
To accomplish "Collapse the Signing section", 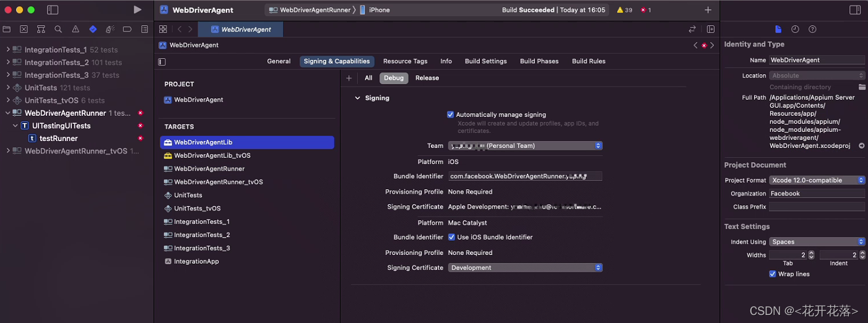I will point(357,98).
